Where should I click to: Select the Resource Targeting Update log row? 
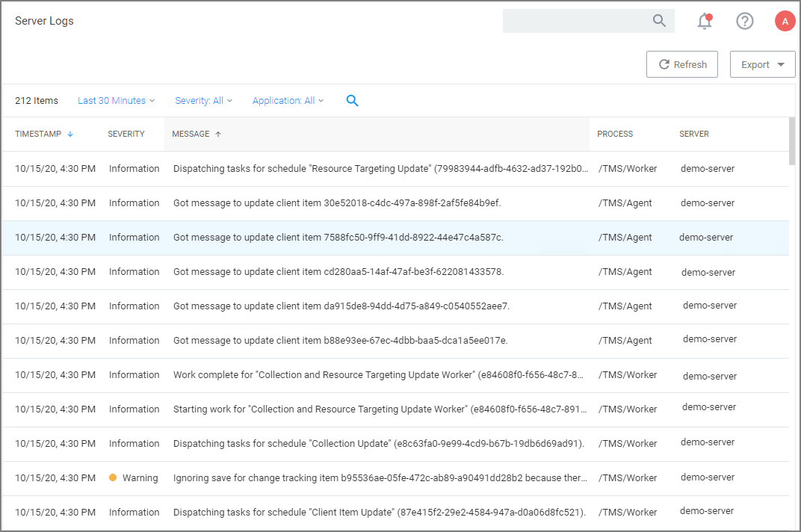(380, 169)
